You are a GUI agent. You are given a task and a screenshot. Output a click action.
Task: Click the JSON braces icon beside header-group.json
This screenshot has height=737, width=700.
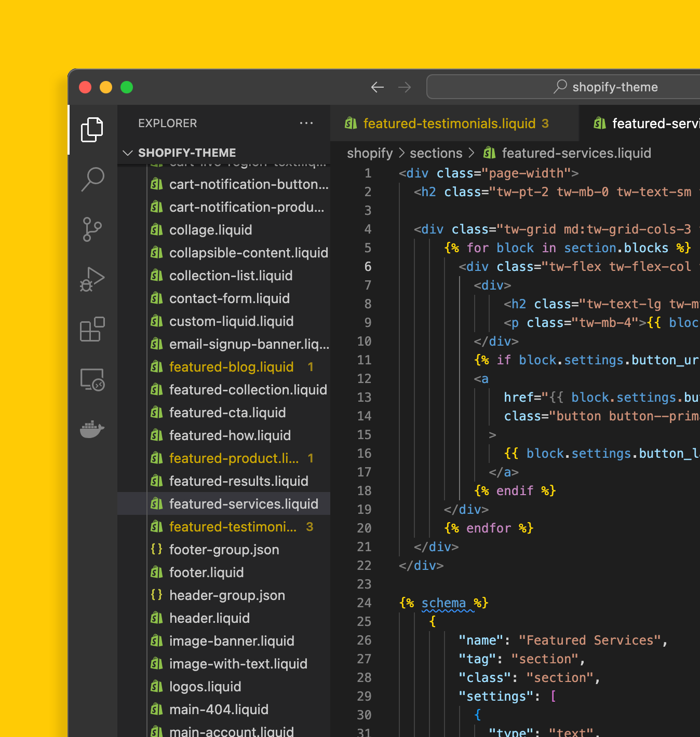coord(156,595)
